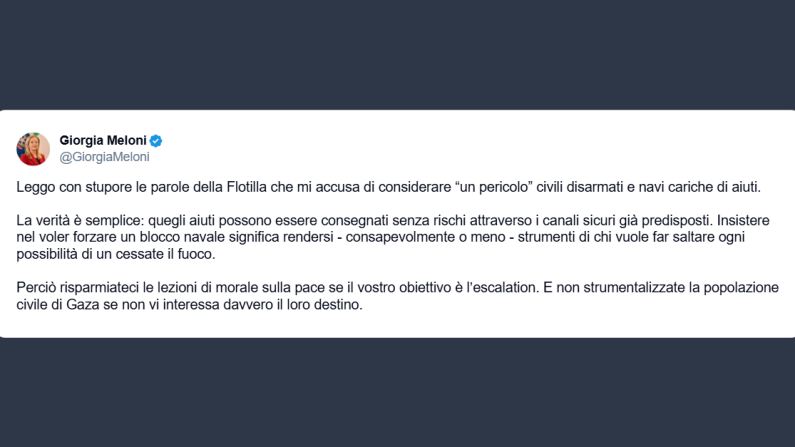Click the first paragraph starting "Leggo con stupore"
The width and height of the screenshot is (795, 447).
[389, 187]
